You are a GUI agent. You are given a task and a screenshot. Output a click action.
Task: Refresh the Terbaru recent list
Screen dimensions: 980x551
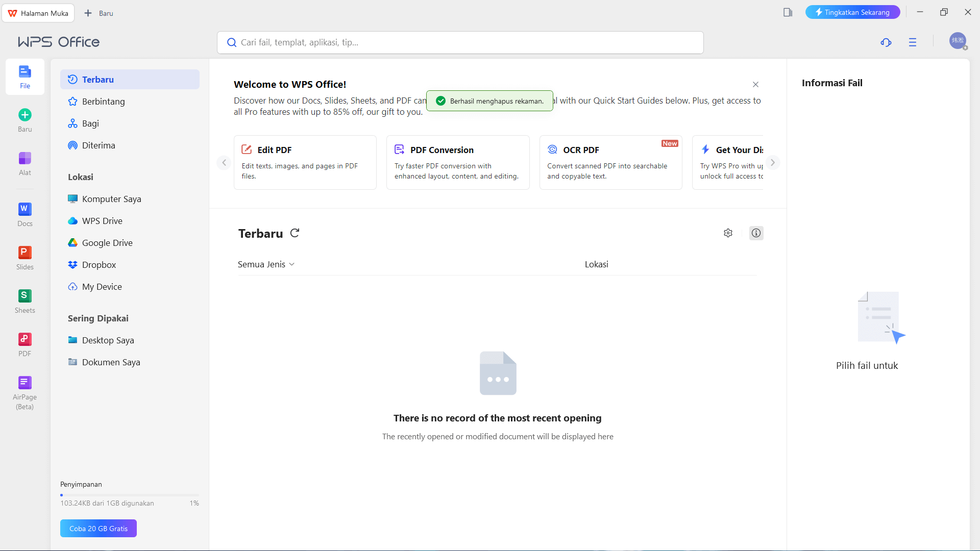(x=295, y=233)
